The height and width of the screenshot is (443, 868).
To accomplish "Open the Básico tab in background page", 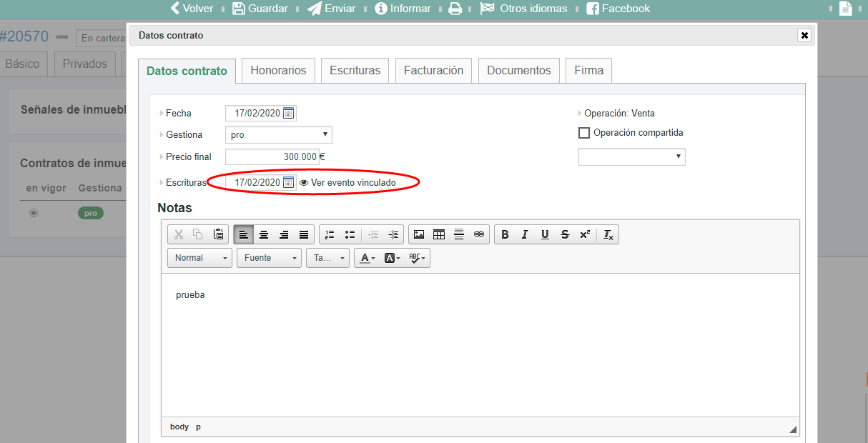I will pos(22,64).
